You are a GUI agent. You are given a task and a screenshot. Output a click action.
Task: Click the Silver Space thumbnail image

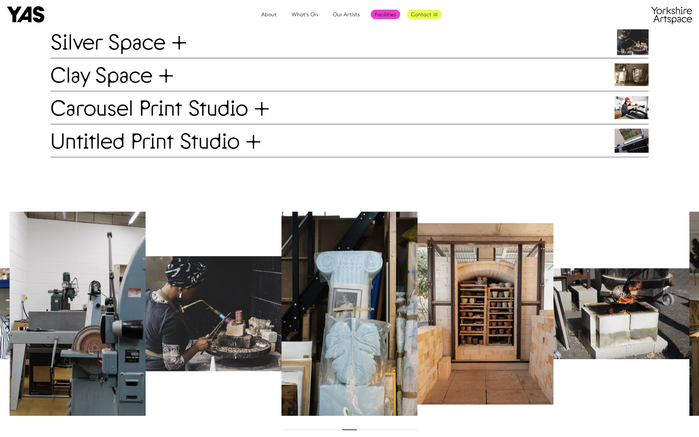632,42
